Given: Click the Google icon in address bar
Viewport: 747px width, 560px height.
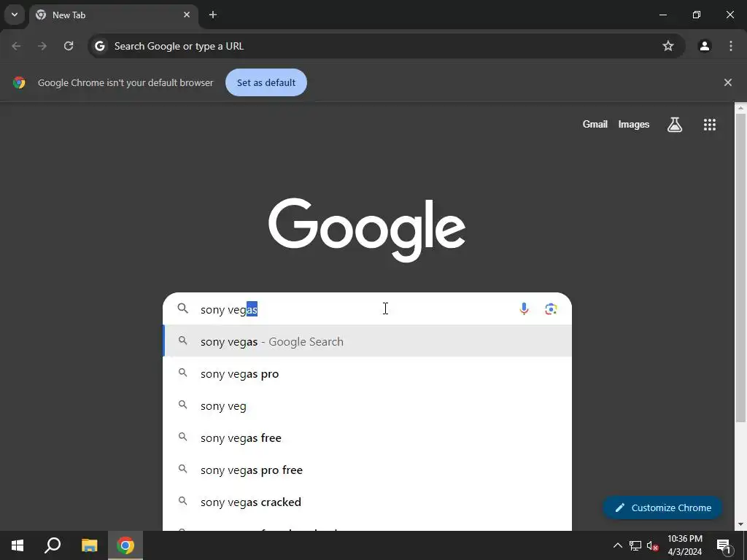Looking at the screenshot, I should pyautogui.click(x=99, y=46).
